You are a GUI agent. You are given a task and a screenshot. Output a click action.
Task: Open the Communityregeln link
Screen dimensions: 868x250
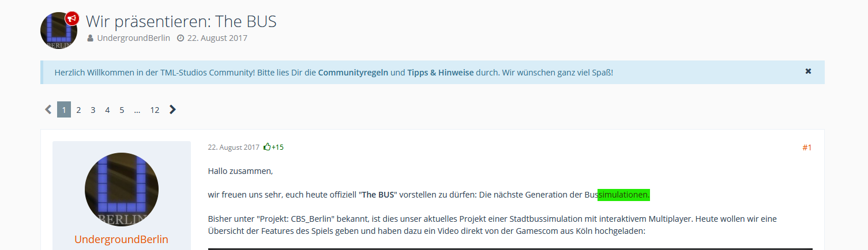tap(353, 73)
